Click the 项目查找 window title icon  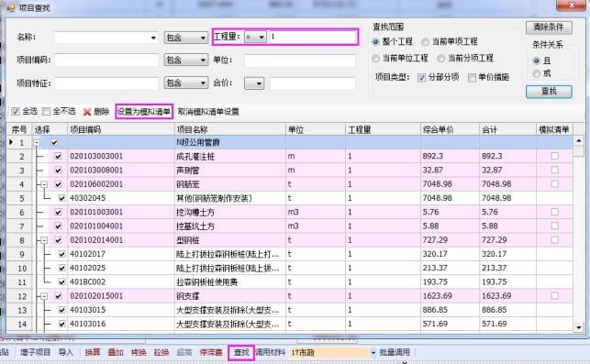[10, 8]
